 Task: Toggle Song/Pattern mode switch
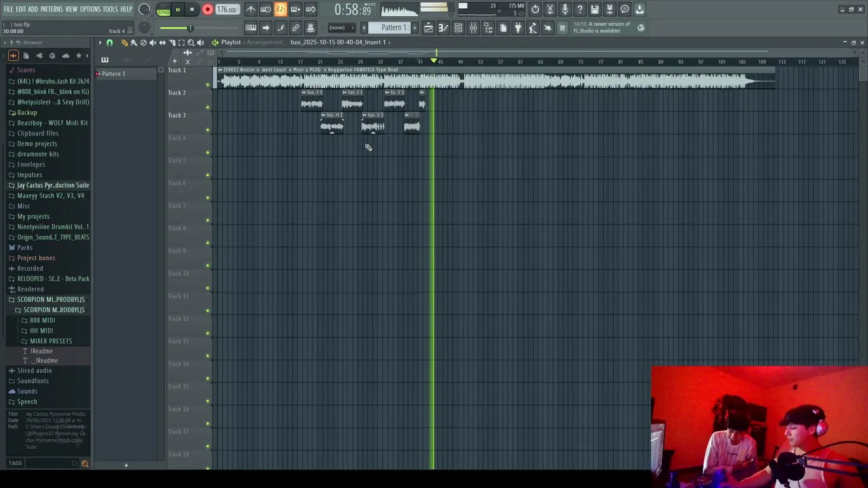point(163,10)
